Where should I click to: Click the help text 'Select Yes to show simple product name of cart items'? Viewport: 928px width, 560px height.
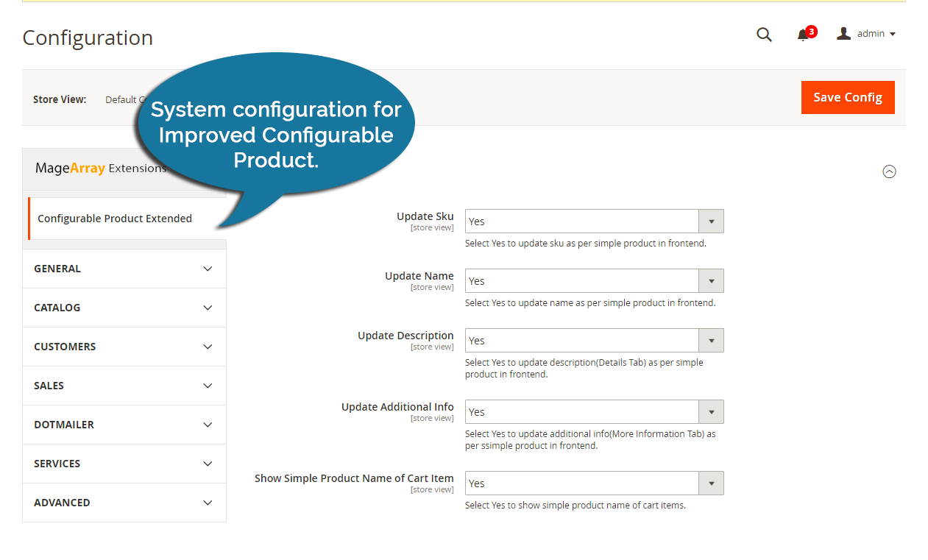575,506
